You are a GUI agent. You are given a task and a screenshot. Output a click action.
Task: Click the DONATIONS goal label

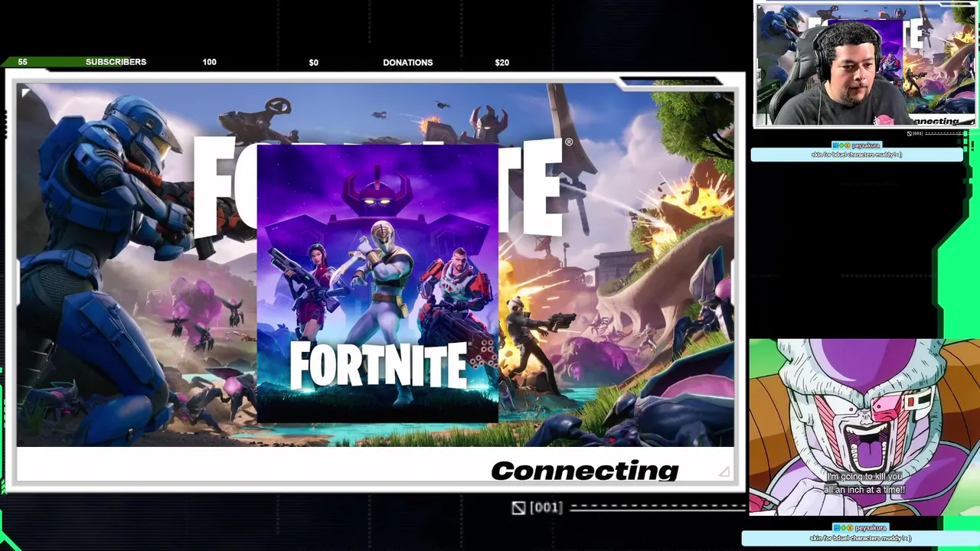[407, 63]
